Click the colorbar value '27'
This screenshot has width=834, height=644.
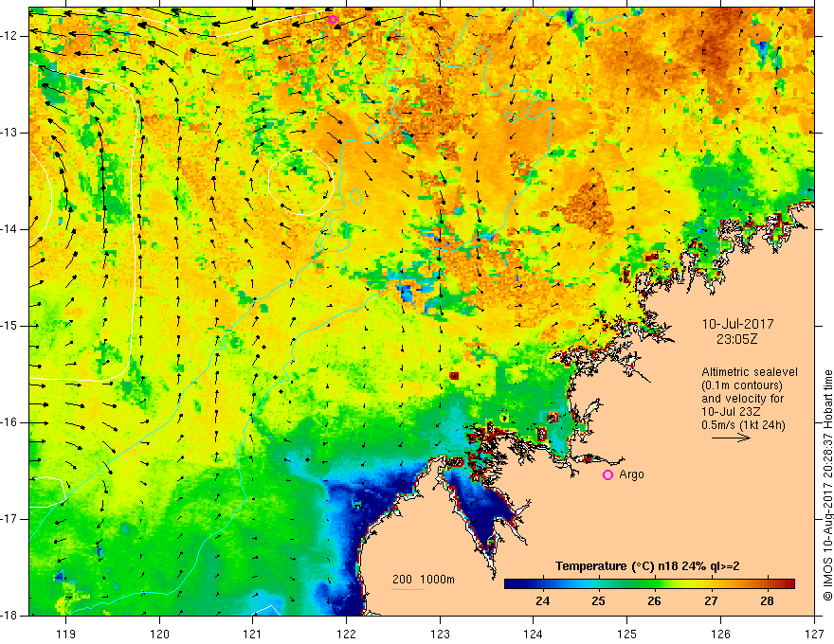click(711, 601)
